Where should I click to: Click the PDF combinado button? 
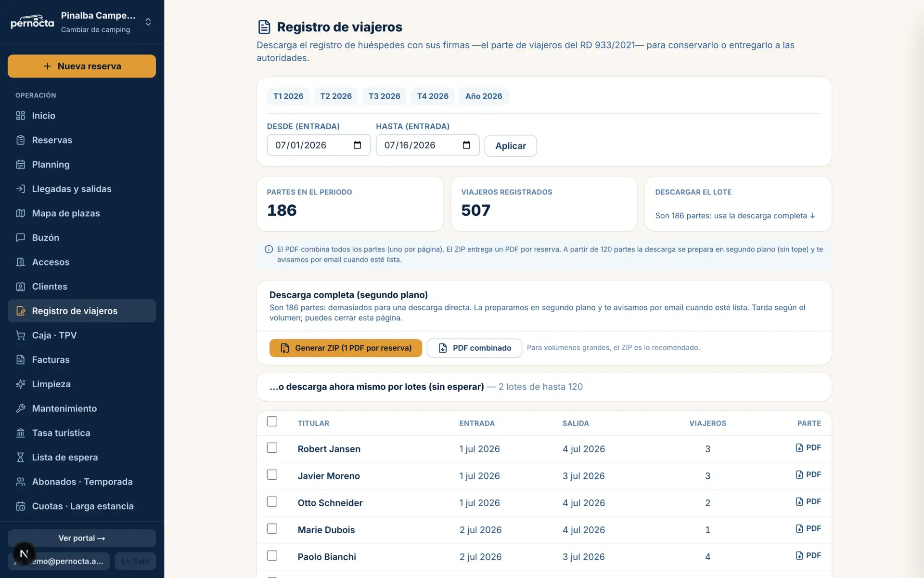point(474,348)
